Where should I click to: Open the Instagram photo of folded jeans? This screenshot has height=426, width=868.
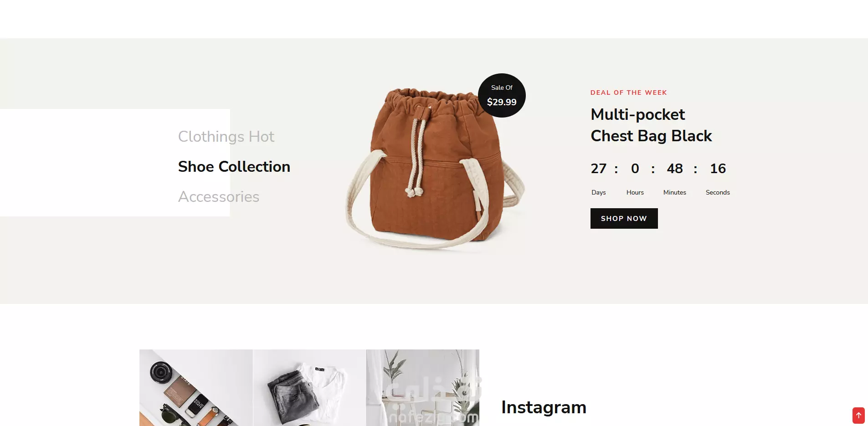pos(309,388)
